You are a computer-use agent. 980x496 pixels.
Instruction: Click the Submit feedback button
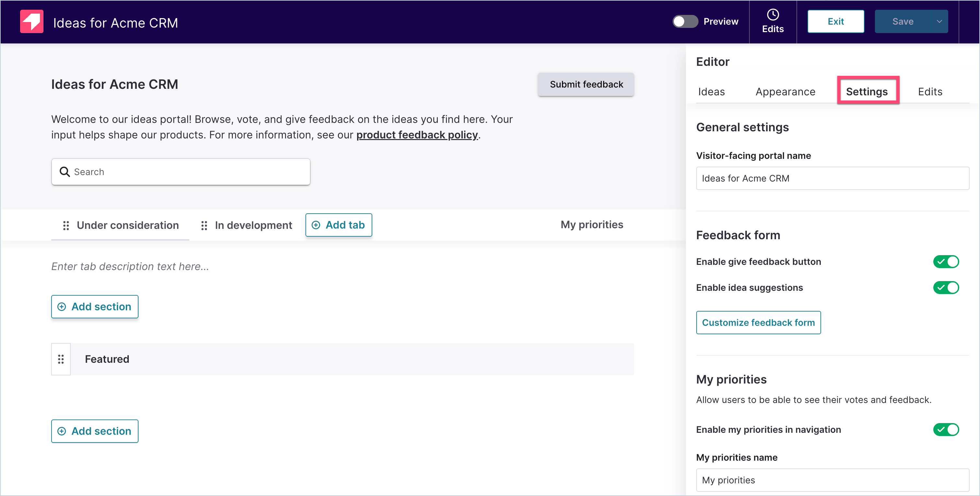pyautogui.click(x=586, y=84)
